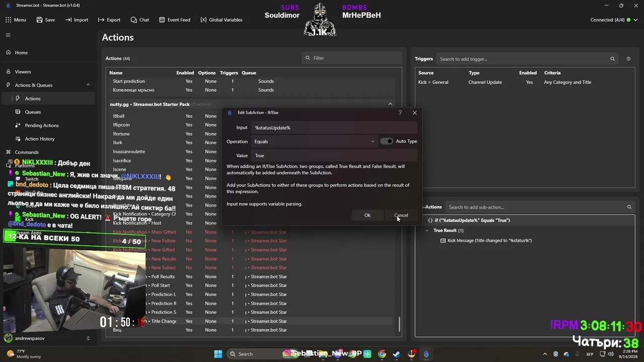Open the Commands section
This screenshot has width=644, height=362.
coord(27,152)
